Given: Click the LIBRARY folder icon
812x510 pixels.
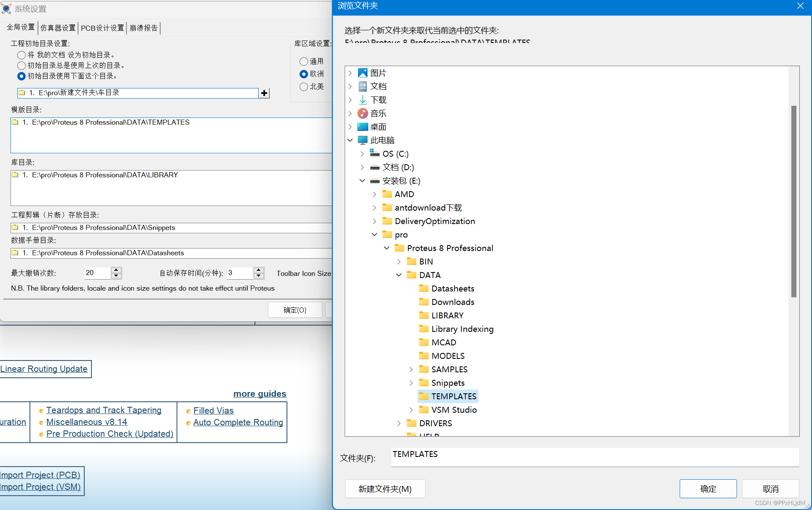Looking at the screenshot, I should click(x=423, y=315).
